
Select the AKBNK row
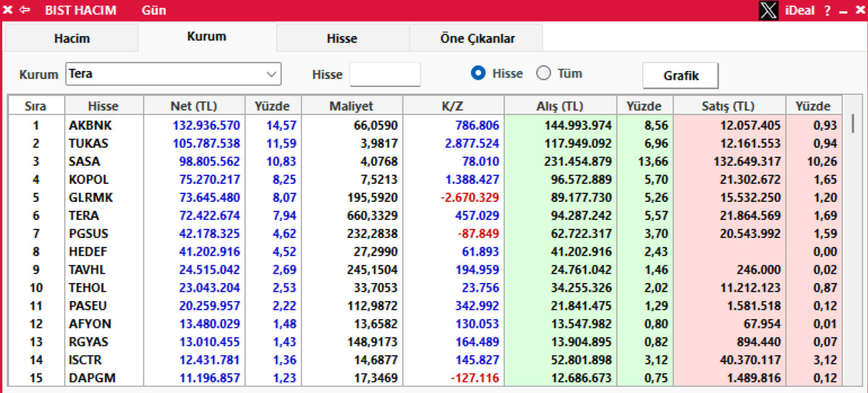425,125
